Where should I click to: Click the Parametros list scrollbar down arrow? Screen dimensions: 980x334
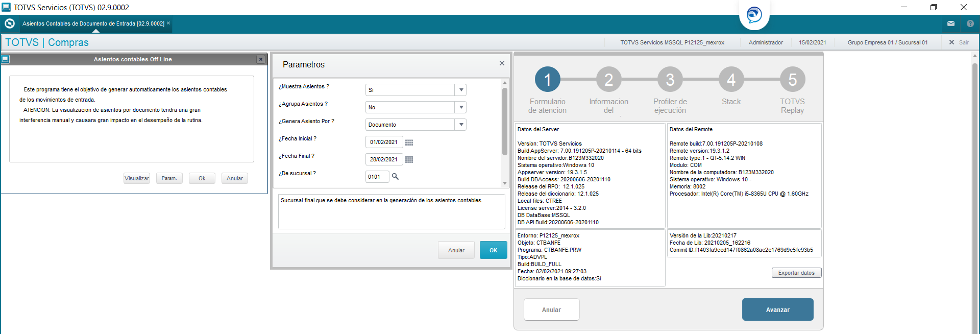505,183
